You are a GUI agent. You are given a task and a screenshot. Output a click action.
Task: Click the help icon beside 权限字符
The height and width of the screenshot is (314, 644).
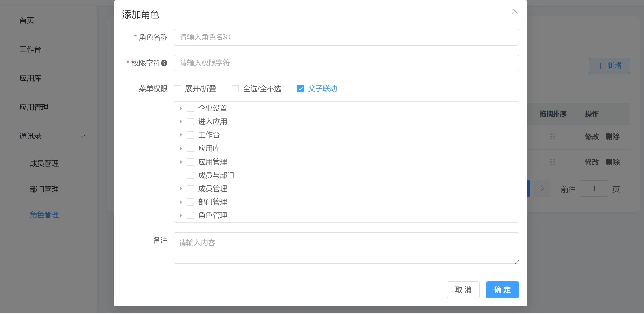point(165,63)
